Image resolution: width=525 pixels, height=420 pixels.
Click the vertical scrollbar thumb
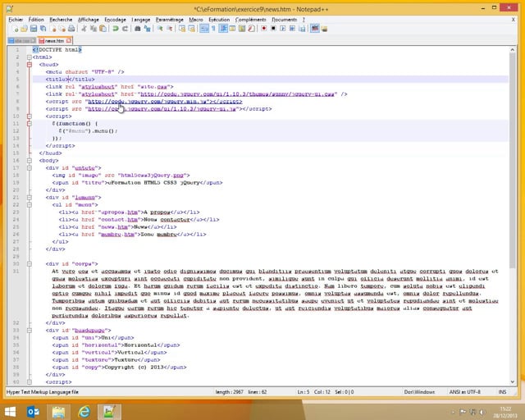512,160
